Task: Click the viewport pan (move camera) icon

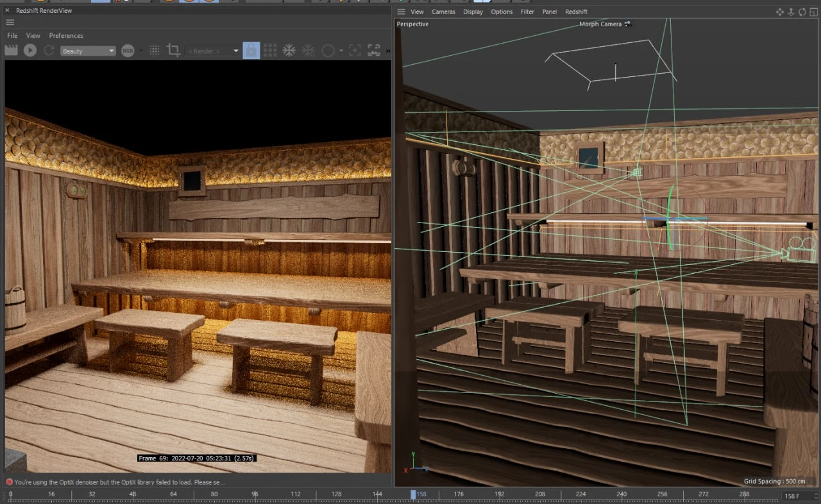Action: (780, 12)
